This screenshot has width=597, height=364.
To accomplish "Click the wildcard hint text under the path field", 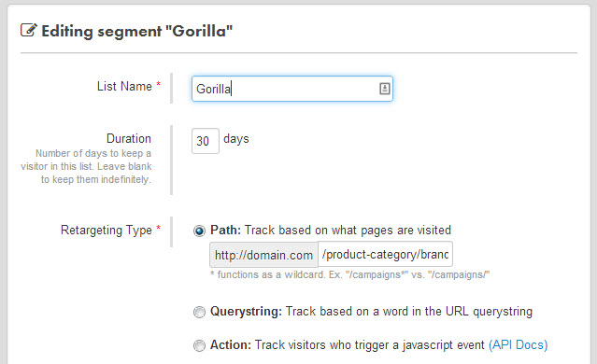I will coord(350,274).
